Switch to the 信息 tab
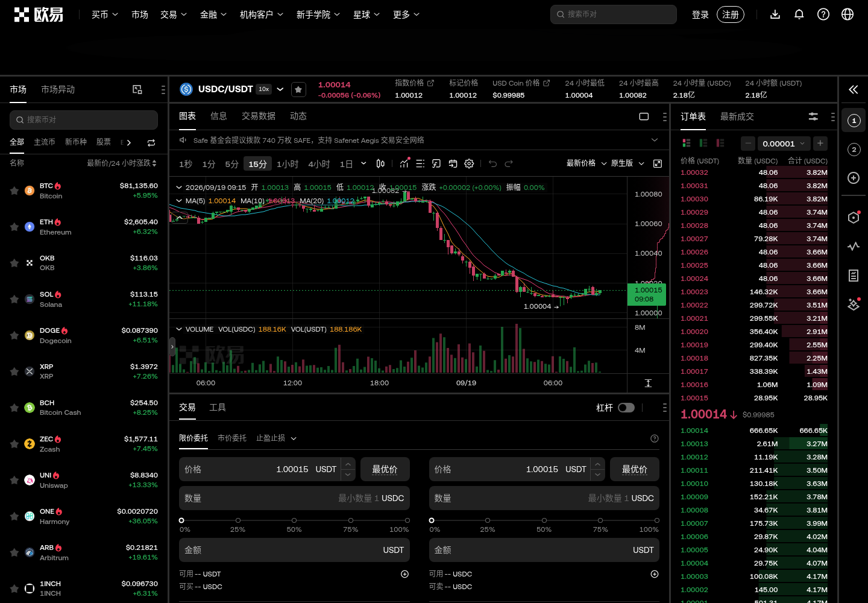 219,116
